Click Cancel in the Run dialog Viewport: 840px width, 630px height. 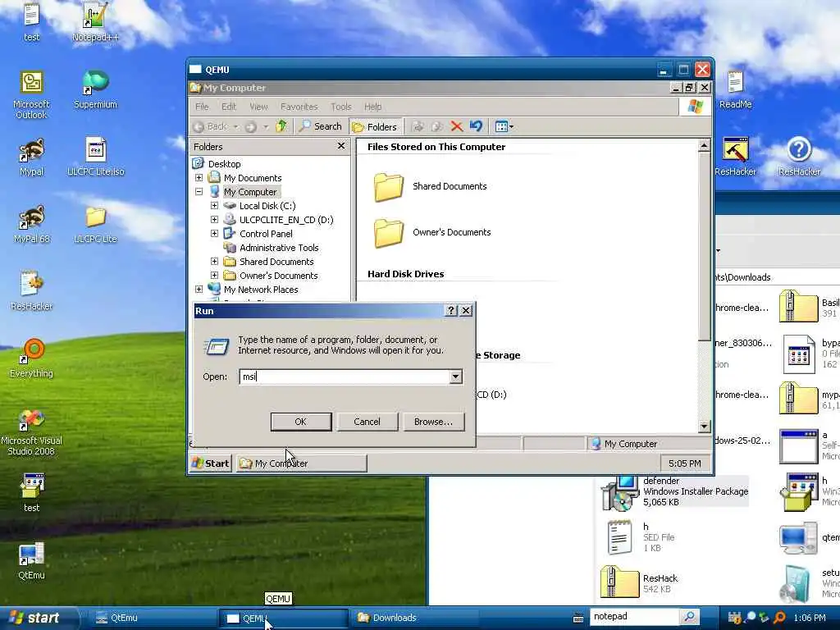367,422
